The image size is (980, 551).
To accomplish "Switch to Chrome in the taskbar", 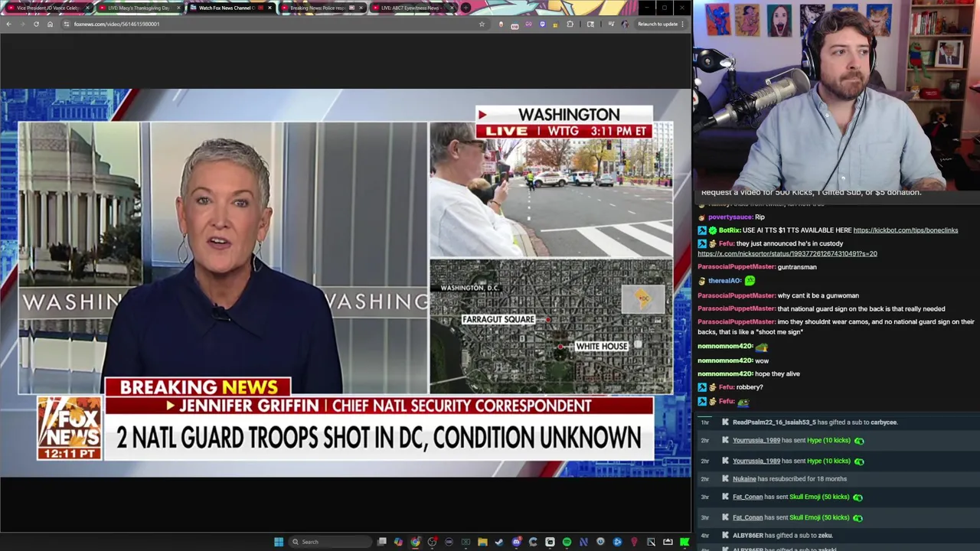I will [415, 542].
